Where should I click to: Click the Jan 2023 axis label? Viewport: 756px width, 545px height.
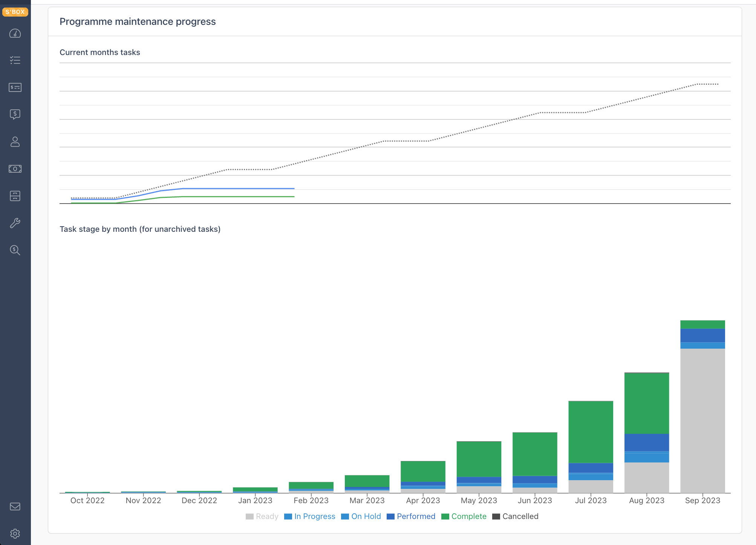point(255,501)
